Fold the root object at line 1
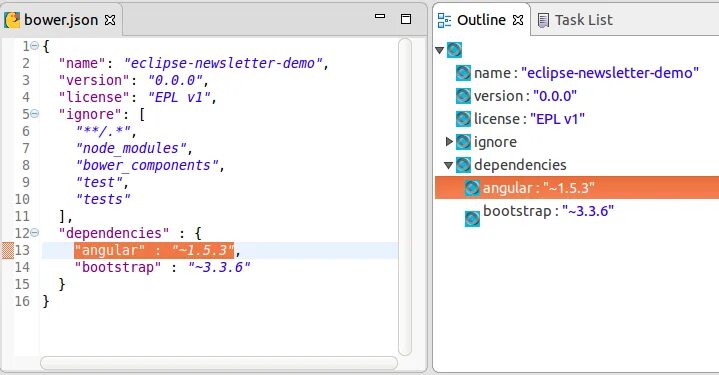The width and height of the screenshot is (719, 375). pos(34,46)
